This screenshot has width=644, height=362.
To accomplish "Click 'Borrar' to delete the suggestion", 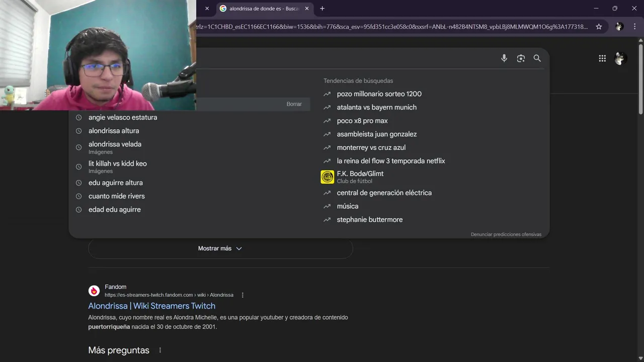I will point(294,104).
